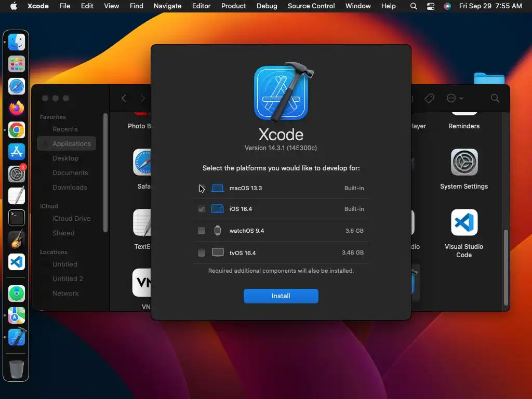Click the tvOS television icon
The height and width of the screenshot is (399, 532).
(218, 253)
